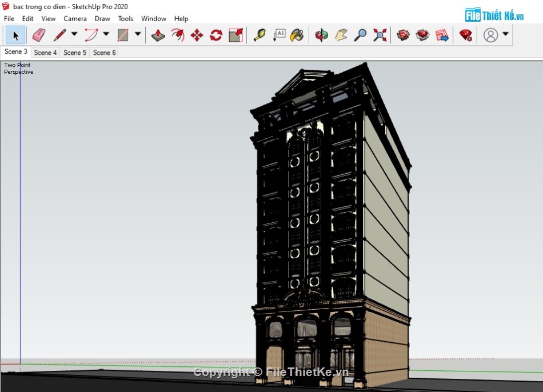Click the user account profile icon
The image size is (543, 392).
point(491,35)
